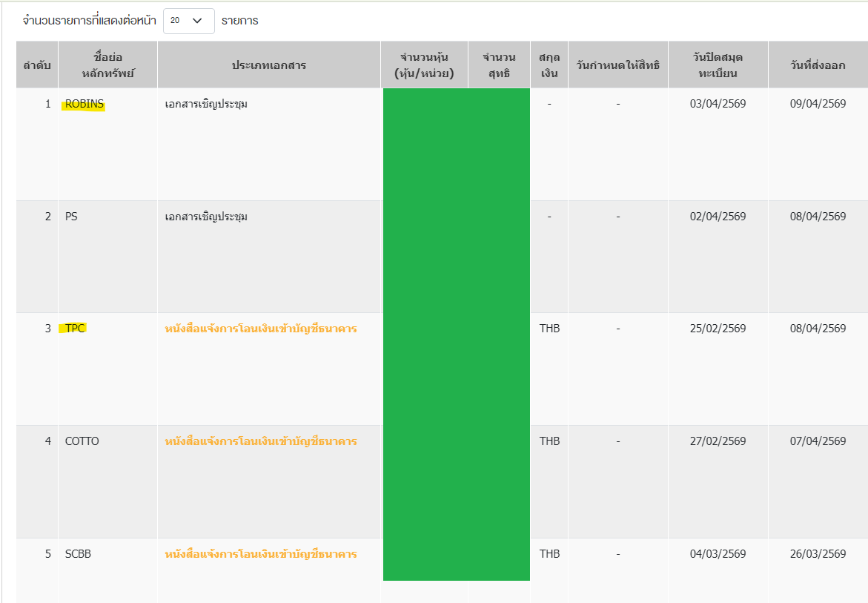Click the จำนวนสุทธิ column header
Image resolution: width=868 pixels, height=603 pixels.
(x=500, y=65)
